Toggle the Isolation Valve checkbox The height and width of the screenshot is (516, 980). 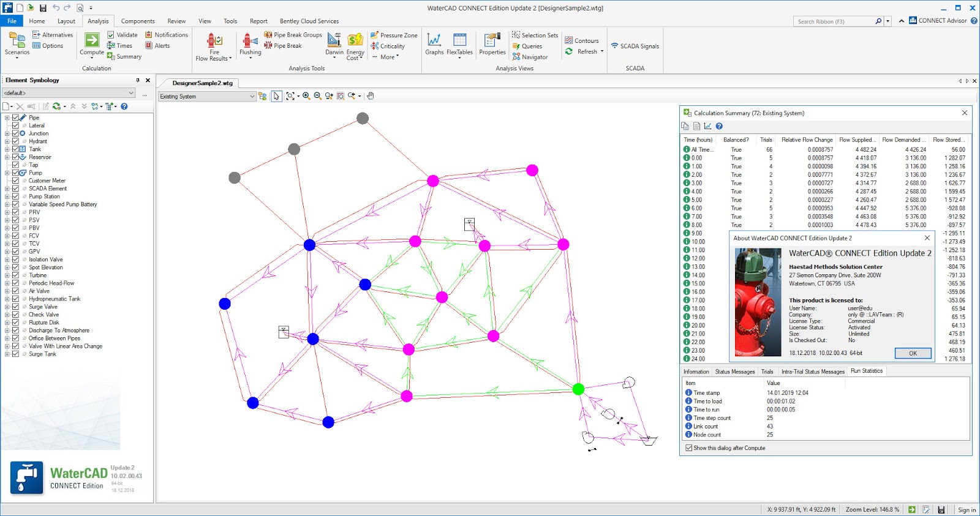(x=15, y=260)
